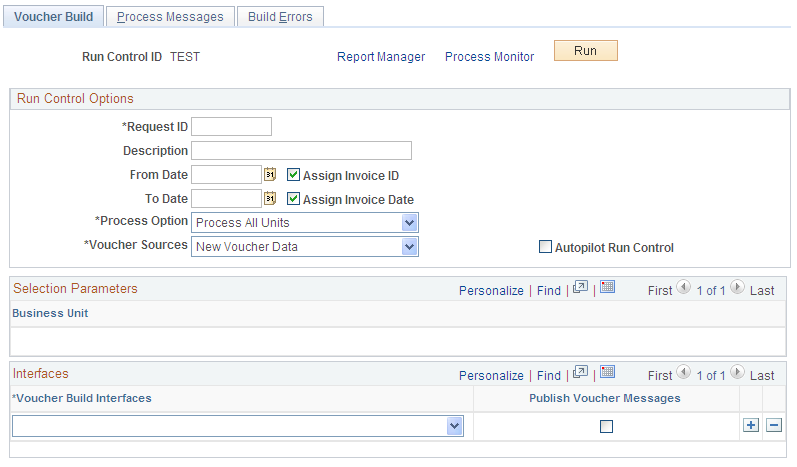Add a new Interfaces row with plus

[751, 425]
